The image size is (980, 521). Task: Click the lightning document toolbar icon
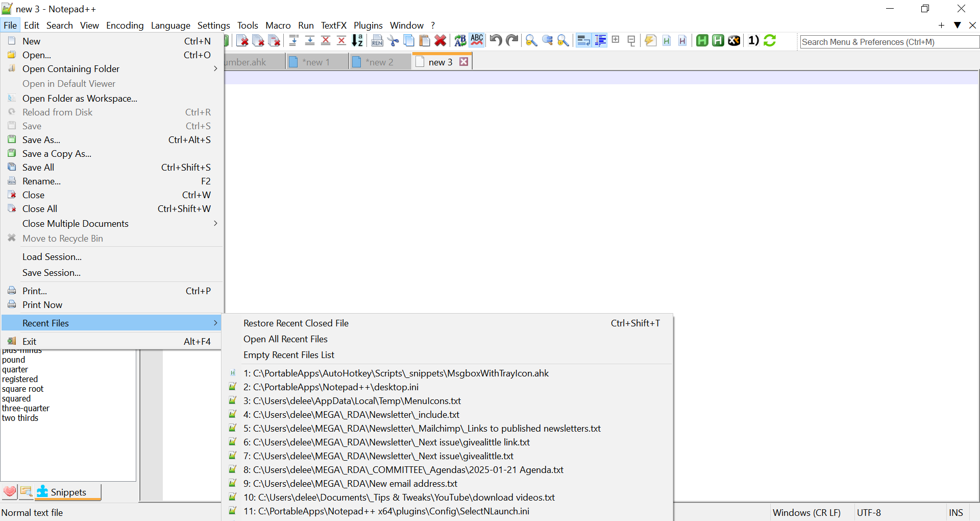coord(650,40)
